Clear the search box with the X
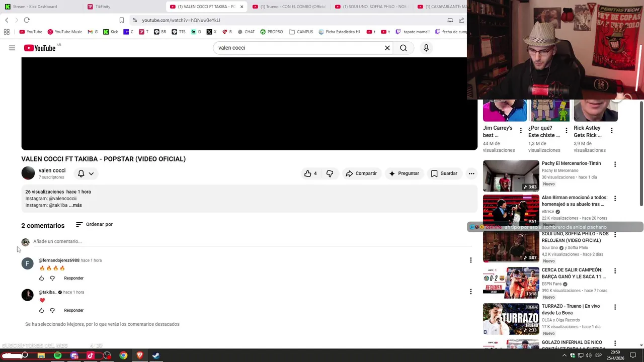This screenshot has width=644, height=362. 387,48
